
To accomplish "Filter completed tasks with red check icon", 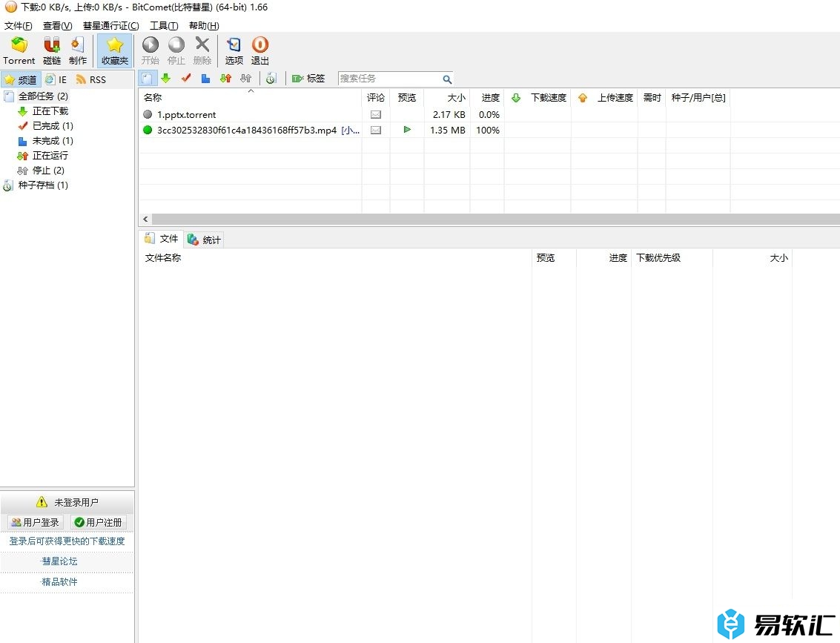I will 186,79.
